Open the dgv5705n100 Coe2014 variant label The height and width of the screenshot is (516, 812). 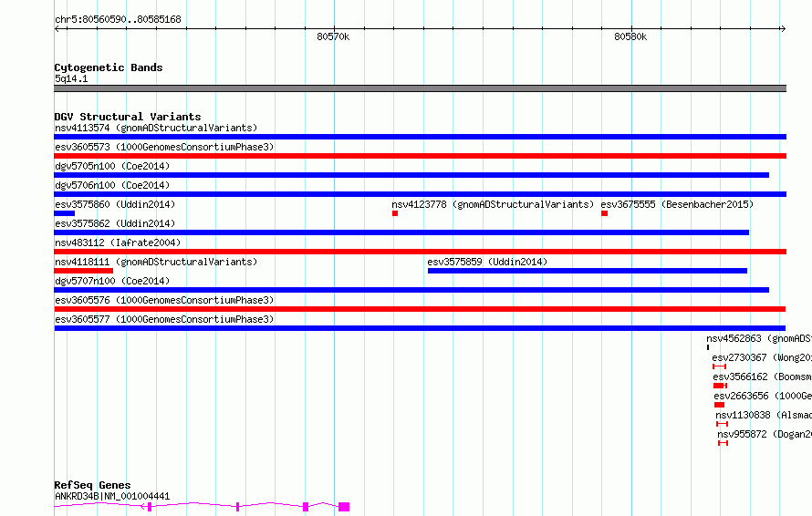pyautogui.click(x=112, y=166)
